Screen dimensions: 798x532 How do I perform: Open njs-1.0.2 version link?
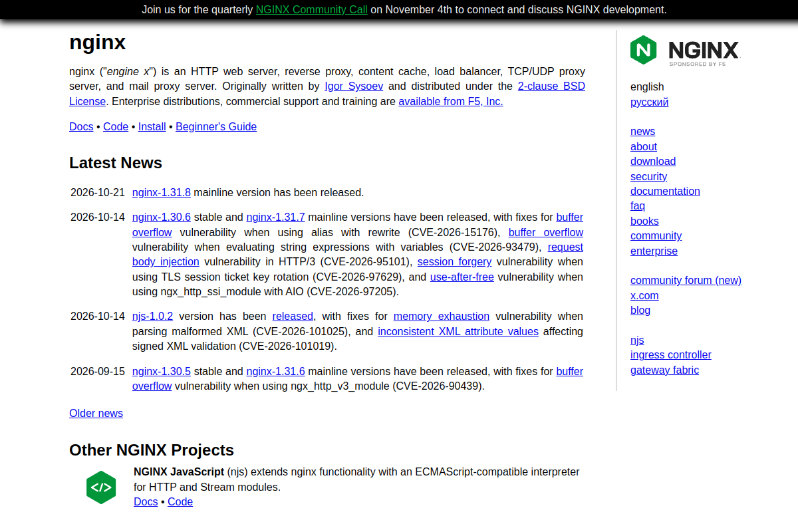pos(152,317)
